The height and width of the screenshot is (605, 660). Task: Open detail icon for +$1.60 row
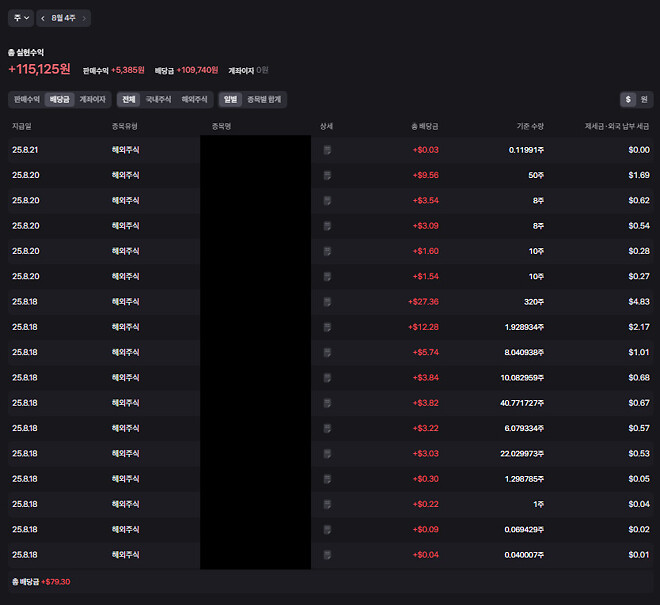point(327,251)
